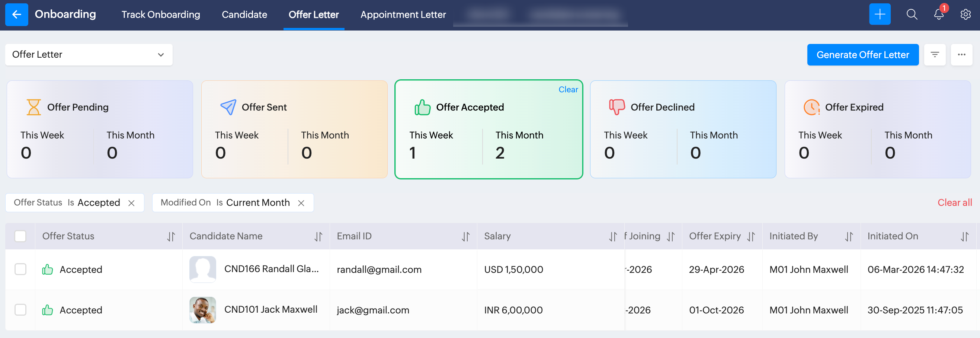This screenshot has width=980, height=338.
Task: Click the blue plus add icon
Action: pos(879,15)
